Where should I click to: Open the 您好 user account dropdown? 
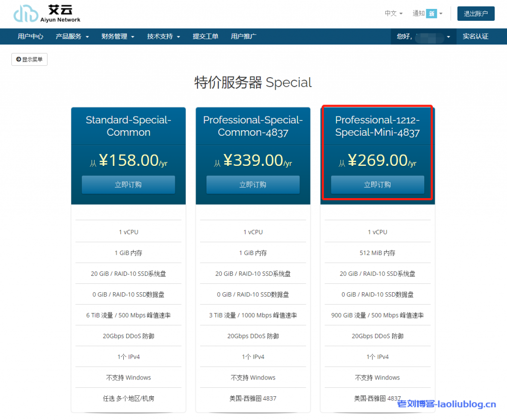[424, 36]
